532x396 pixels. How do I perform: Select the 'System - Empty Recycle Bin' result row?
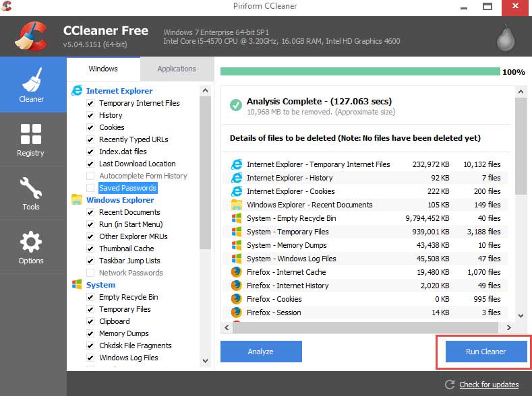click(x=365, y=218)
